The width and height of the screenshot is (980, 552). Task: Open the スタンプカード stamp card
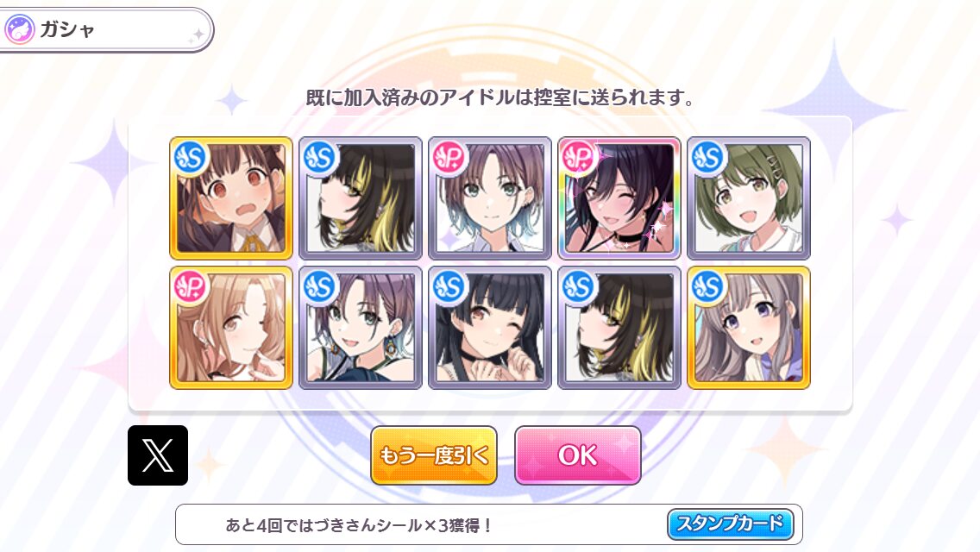731,524
